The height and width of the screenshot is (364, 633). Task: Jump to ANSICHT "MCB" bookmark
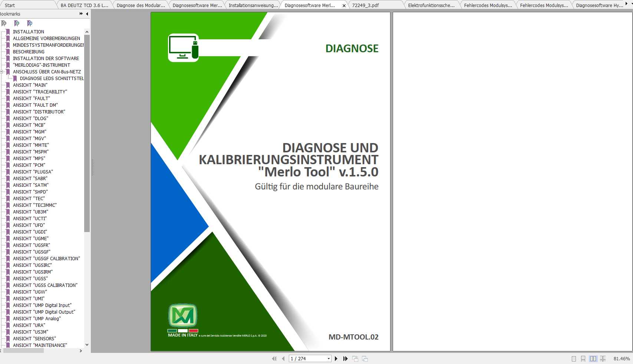(x=29, y=125)
